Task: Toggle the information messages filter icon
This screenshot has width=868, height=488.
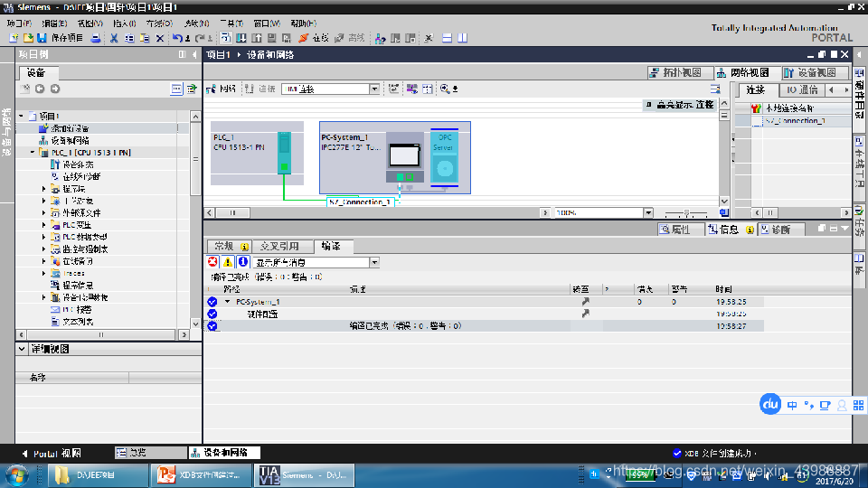Action: pyautogui.click(x=242, y=262)
